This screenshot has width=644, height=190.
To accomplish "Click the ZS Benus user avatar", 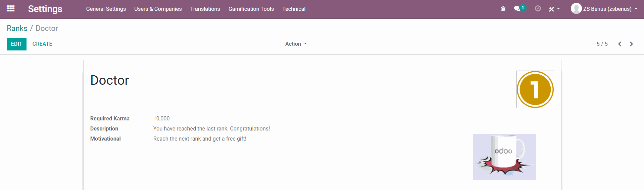I will pyautogui.click(x=576, y=9).
